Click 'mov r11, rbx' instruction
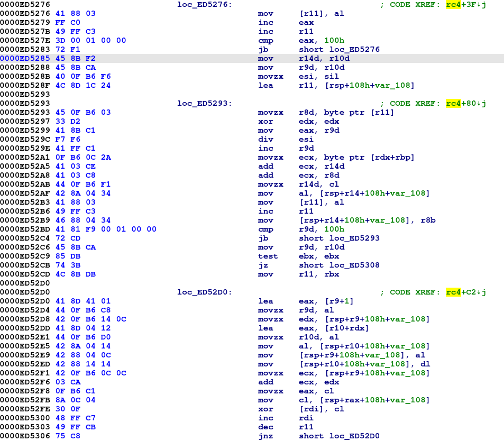Screen dimensions: 504x441 [x=298, y=274]
